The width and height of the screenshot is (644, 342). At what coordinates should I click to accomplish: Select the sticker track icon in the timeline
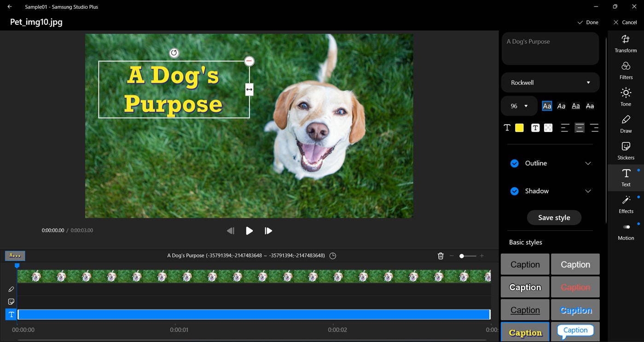click(12, 302)
